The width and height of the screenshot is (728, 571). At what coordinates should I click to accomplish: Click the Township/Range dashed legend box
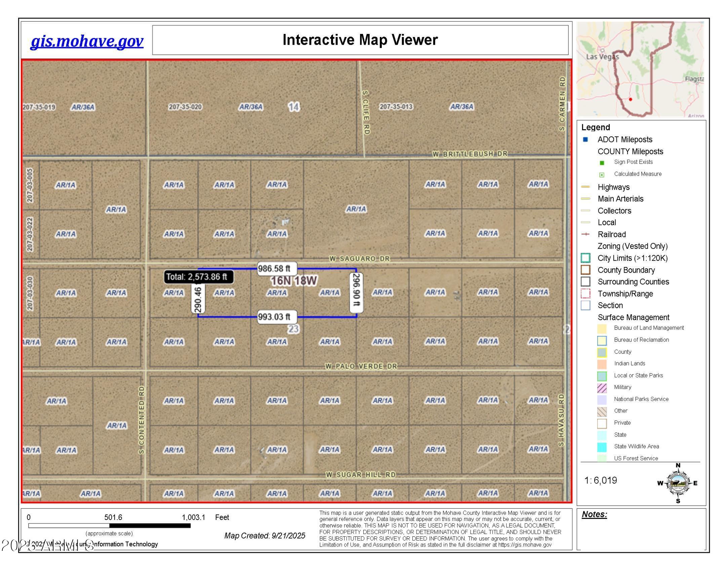pyautogui.click(x=585, y=294)
